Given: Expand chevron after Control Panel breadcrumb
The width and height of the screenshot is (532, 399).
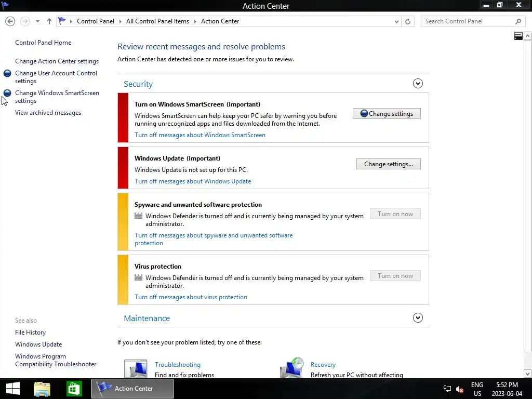Looking at the screenshot, I should point(120,21).
